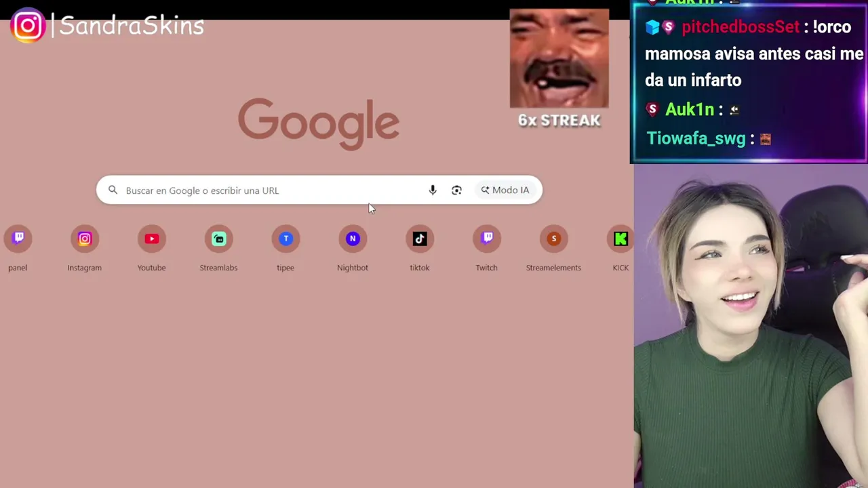Viewport: 868px width, 488px height.
Task: Click the Google logo
Action: 318,124
